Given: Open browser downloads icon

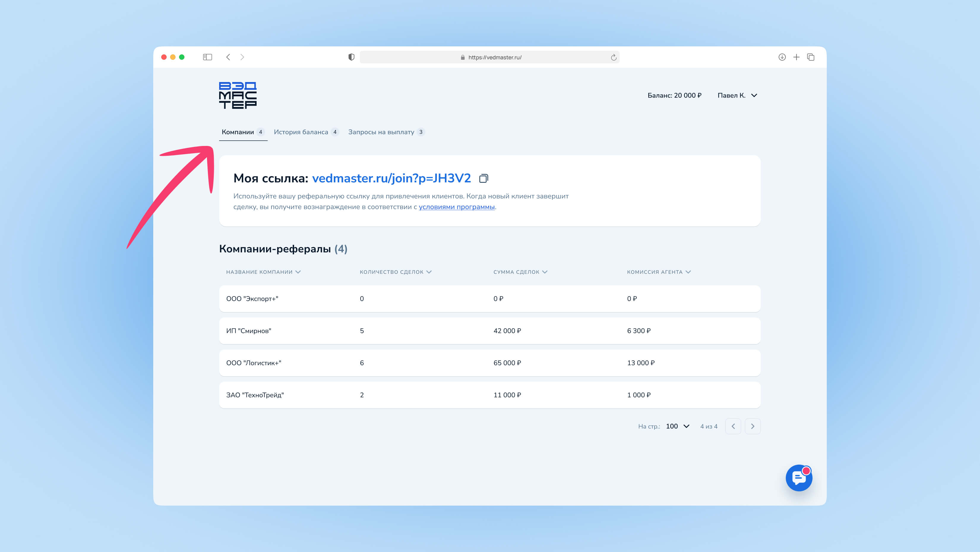Looking at the screenshot, I should click(x=782, y=57).
